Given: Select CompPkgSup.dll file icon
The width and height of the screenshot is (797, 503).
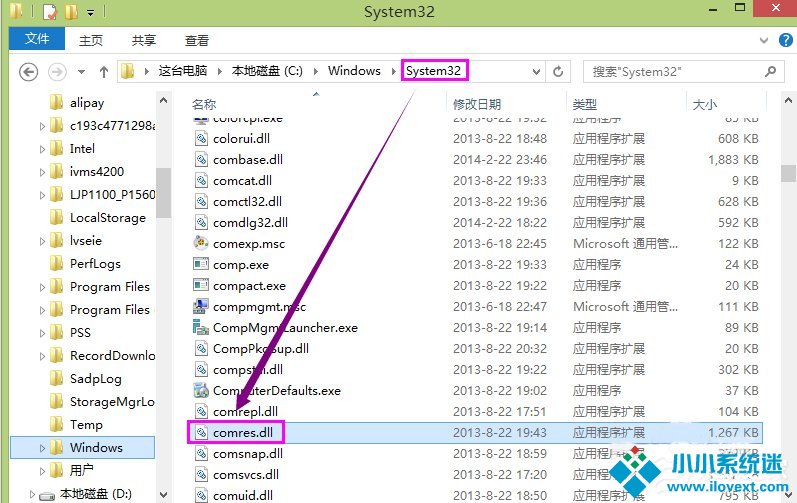Looking at the screenshot, I should 201,349.
